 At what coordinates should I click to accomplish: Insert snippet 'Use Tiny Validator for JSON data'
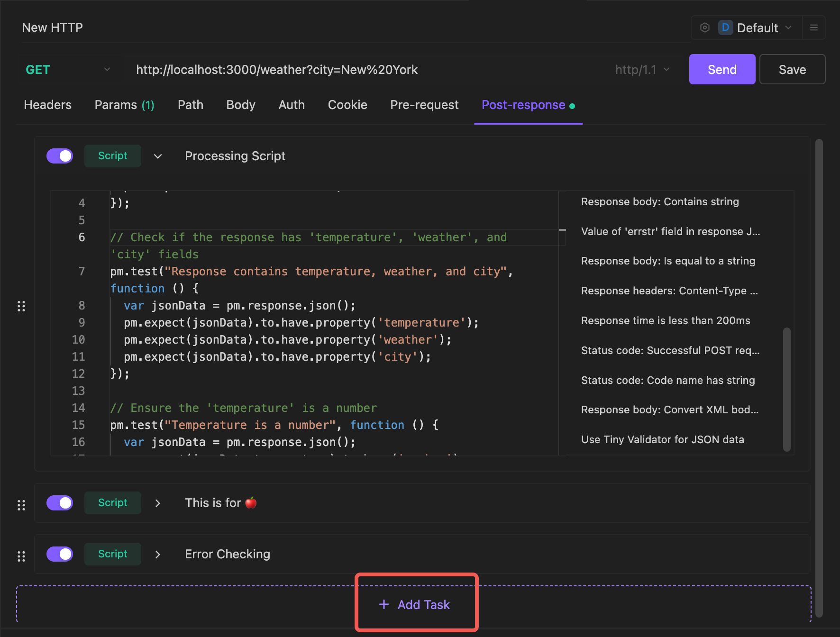tap(662, 440)
